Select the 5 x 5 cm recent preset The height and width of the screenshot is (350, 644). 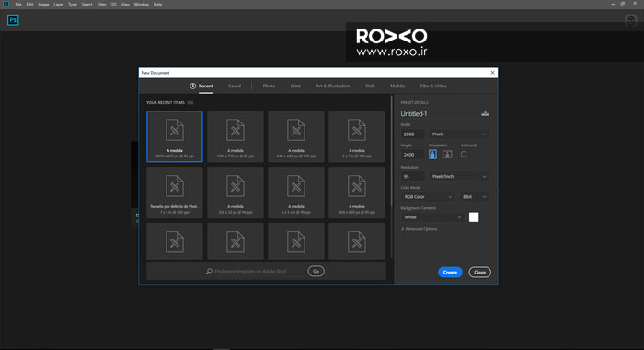point(295,192)
